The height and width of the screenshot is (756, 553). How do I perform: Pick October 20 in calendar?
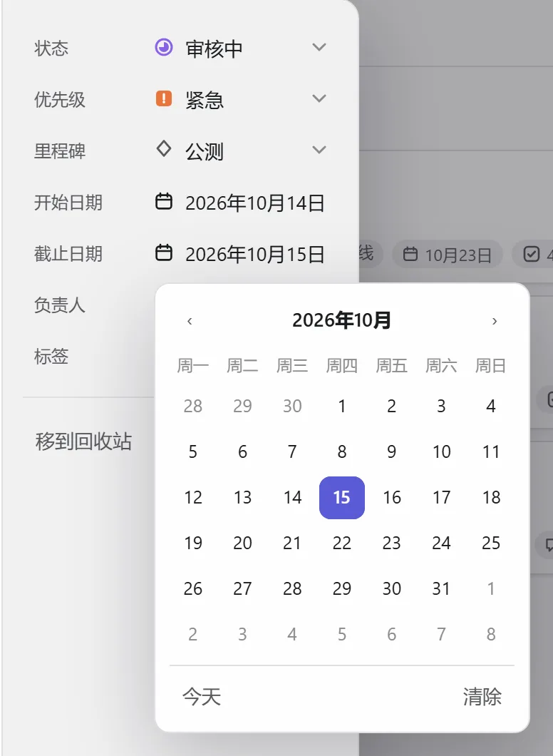243,543
